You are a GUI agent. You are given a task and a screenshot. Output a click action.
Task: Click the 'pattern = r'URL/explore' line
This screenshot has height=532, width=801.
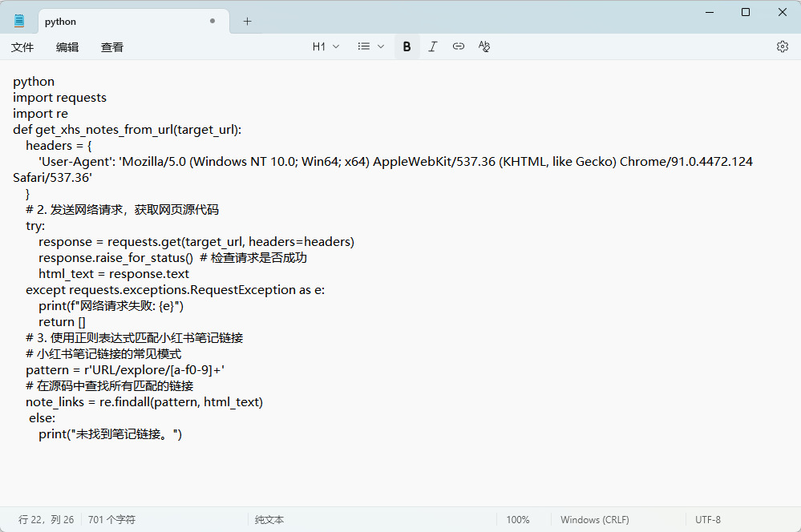tap(125, 370)
